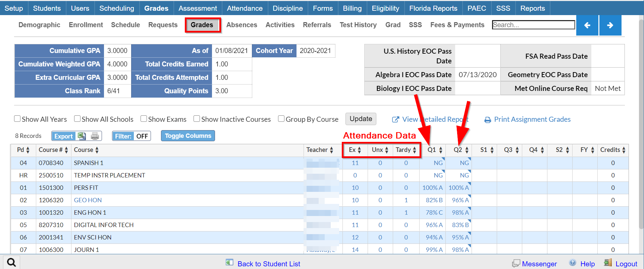Open the Messenger link
The width and height of the screenshot is (644, 269).
[x=539, y=264]
